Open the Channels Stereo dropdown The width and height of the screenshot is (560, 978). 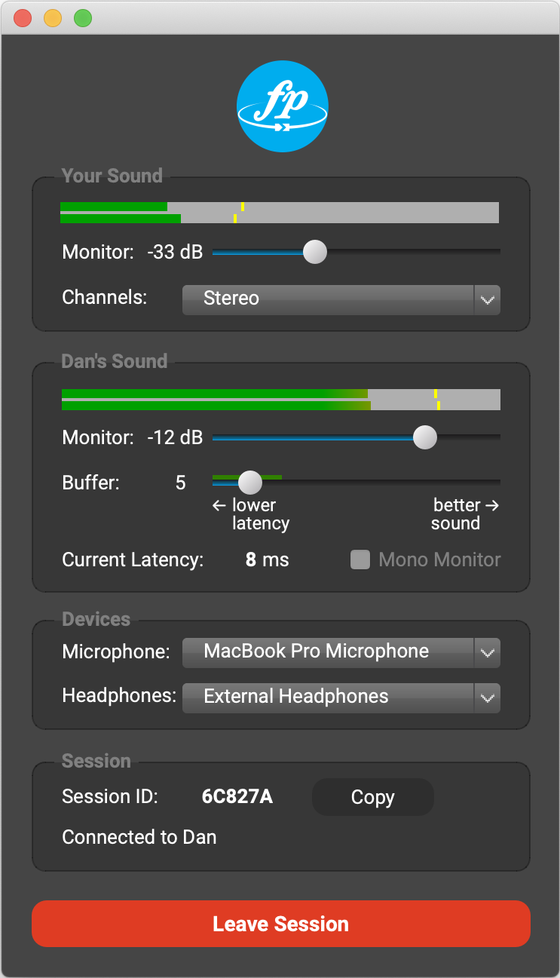341,299
